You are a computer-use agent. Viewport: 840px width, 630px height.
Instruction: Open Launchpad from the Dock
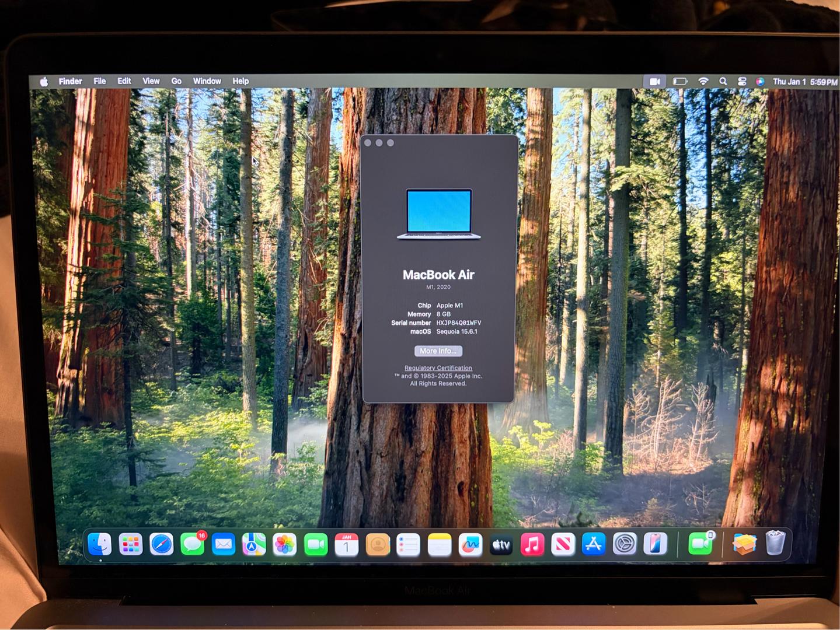point(131,545)
